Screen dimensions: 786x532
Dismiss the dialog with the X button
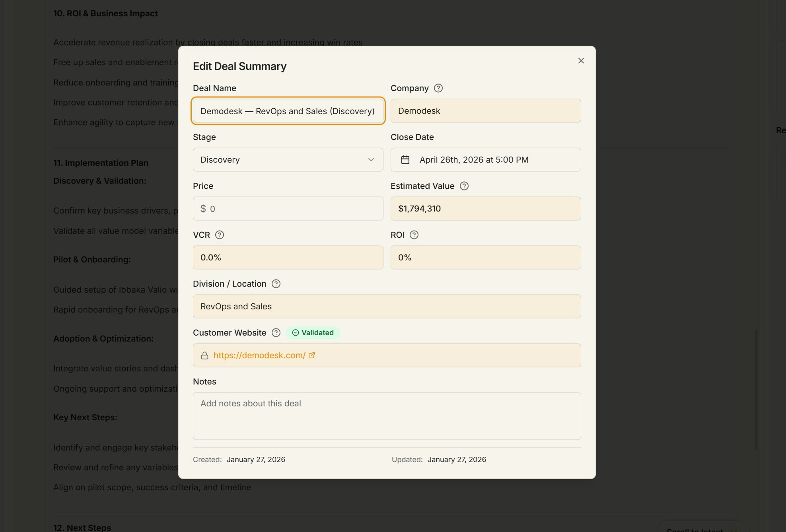tap(581, 60)
